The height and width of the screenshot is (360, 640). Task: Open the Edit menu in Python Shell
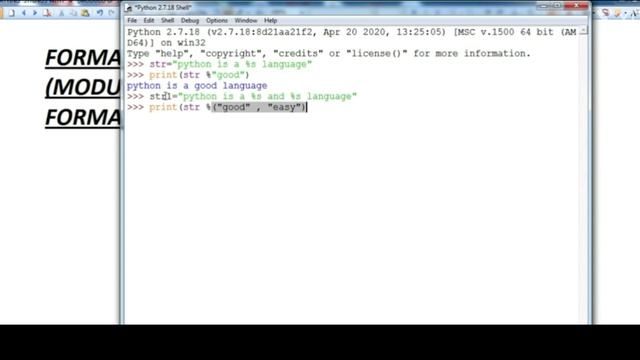click(x=149, y=20)
